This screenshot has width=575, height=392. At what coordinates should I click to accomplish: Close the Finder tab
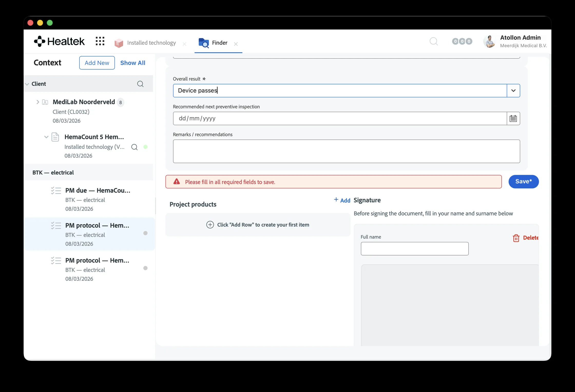(236, 44)
